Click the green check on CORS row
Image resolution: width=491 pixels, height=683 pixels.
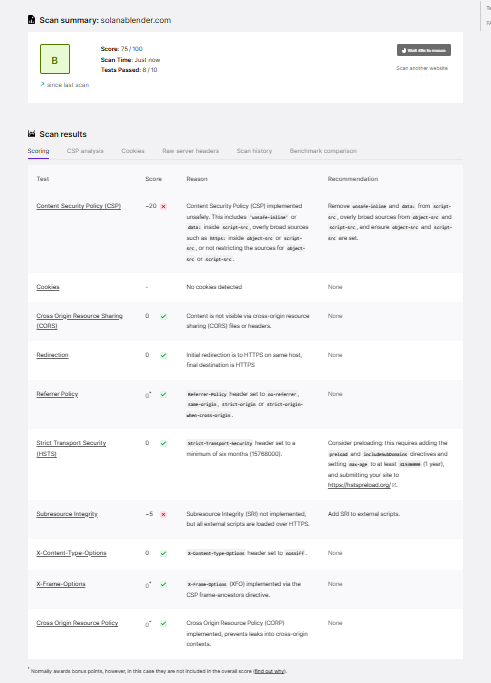pyautogui.click(x=163, y=316)
